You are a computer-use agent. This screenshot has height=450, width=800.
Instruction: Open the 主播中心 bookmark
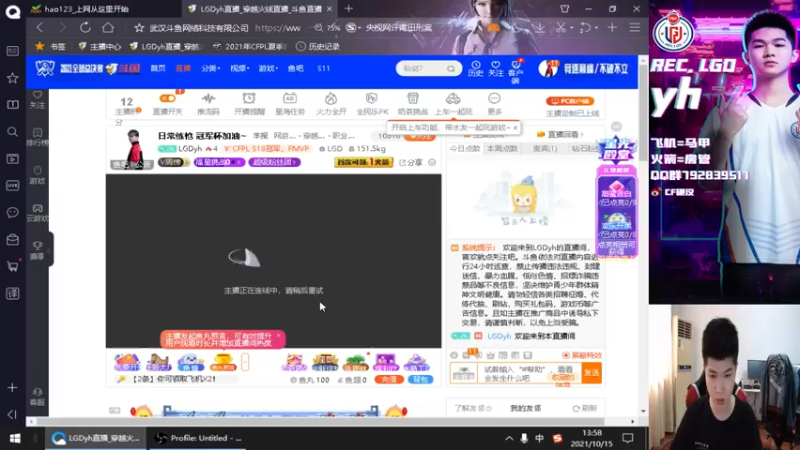[99, 46]
